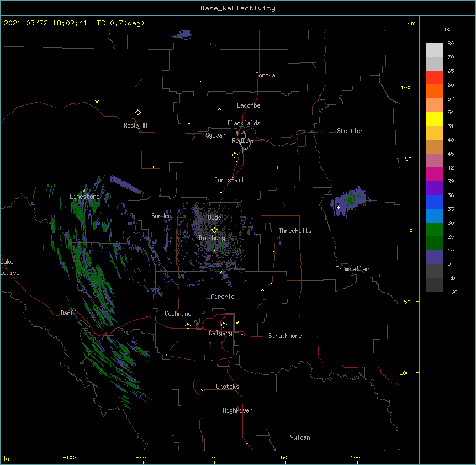476x465 pixels.
Task: Click the Drumheller town label
Action: [352, 269]
